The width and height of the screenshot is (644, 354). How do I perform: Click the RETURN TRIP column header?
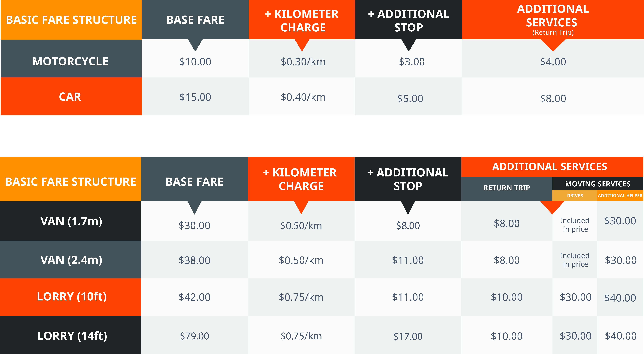507,188
